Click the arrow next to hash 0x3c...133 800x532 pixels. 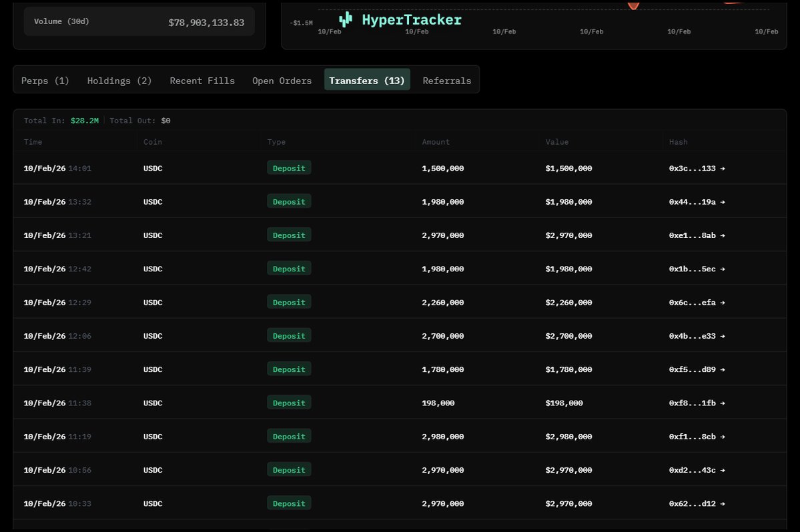723,169
